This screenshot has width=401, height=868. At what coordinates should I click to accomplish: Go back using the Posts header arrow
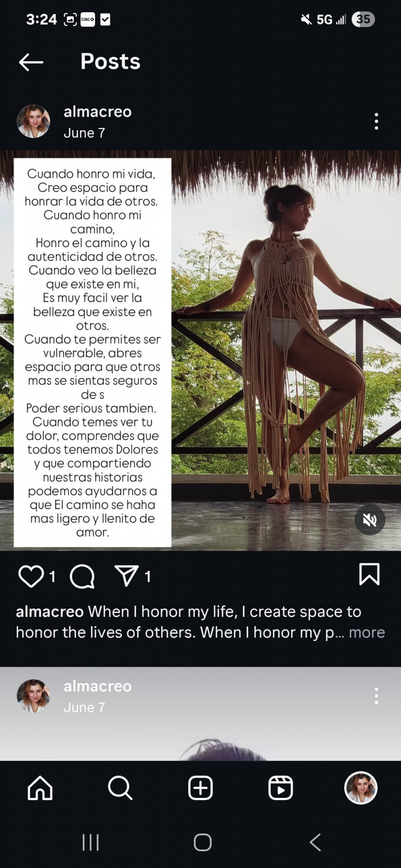pyautogui.click(x=31, y=62)
